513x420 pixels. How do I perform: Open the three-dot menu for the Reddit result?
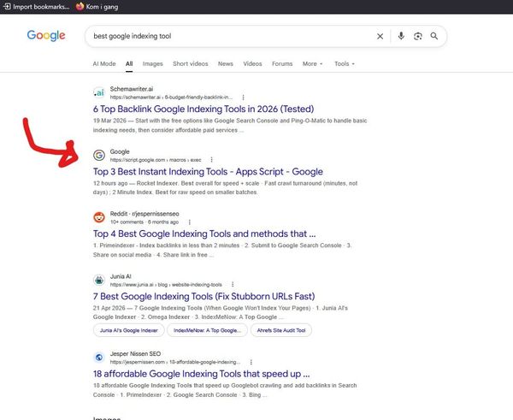190,222
